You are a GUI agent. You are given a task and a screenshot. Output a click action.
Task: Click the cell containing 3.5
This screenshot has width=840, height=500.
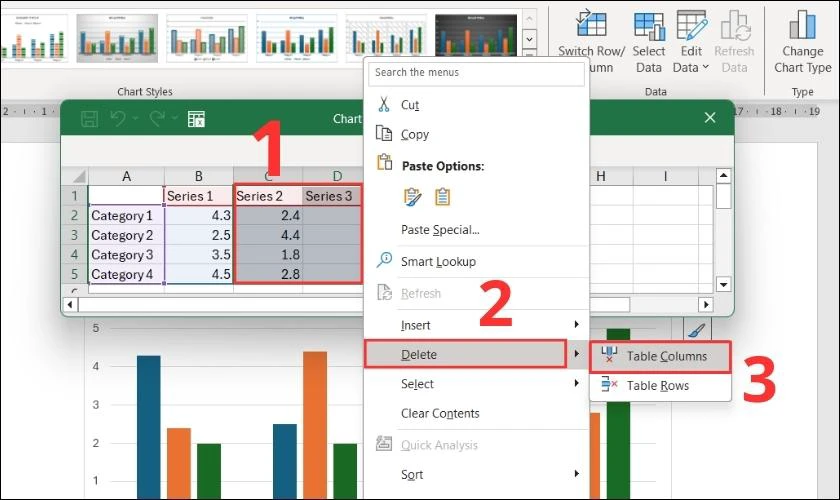coord(199,255)
